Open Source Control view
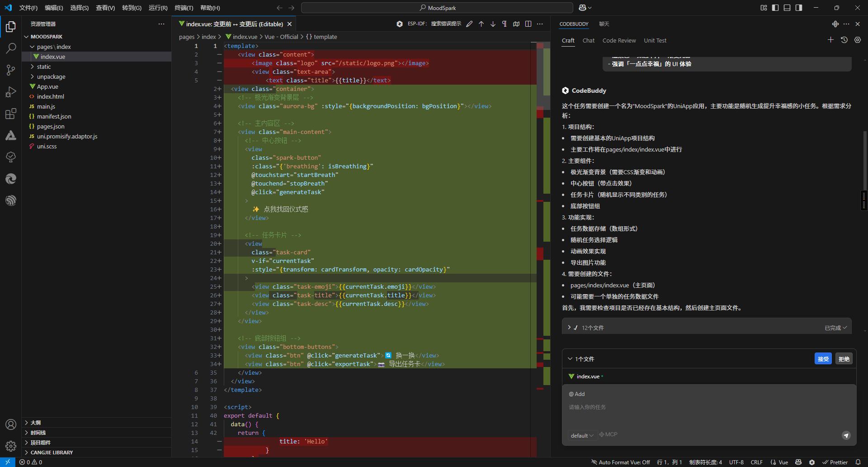This screenshot has width=868, height=467. (x=11, y=70)
